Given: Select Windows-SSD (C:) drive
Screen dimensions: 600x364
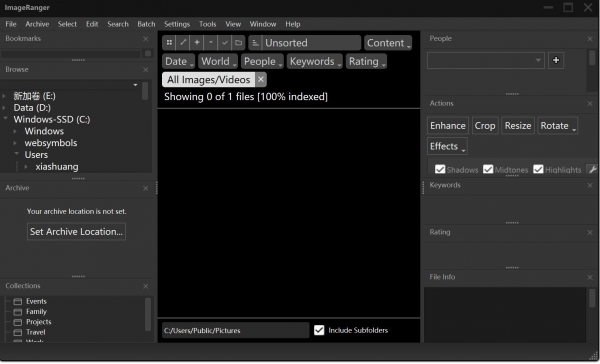Looking at the screenshot, I should (52, 119).
